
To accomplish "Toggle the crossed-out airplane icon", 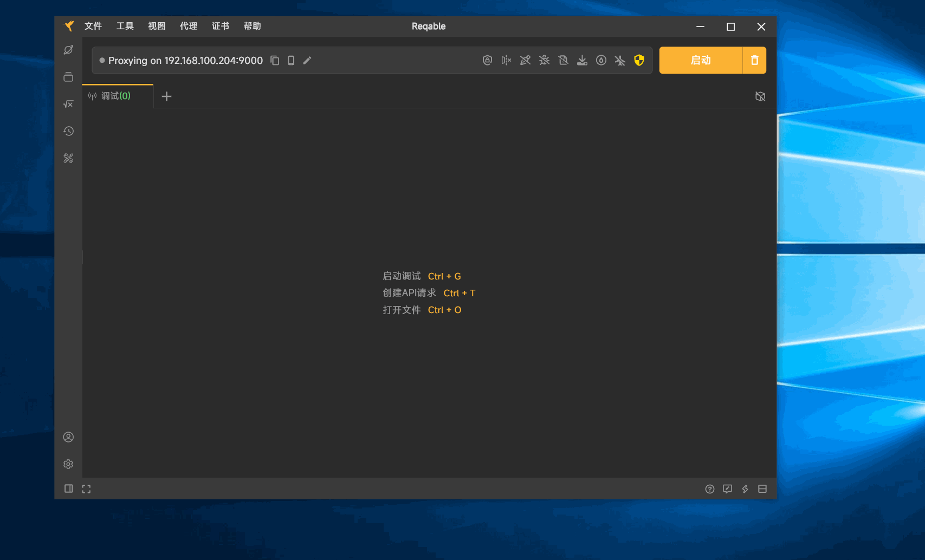I will 620,61.
